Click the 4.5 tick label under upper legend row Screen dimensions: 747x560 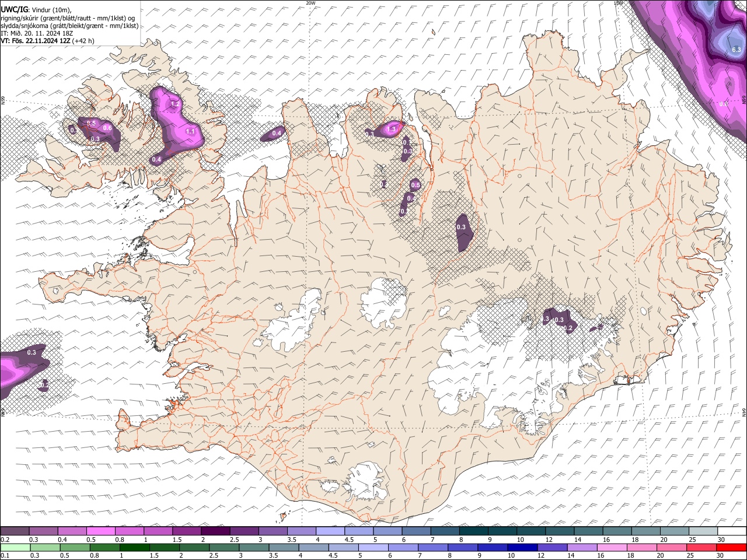coord(349,540)
